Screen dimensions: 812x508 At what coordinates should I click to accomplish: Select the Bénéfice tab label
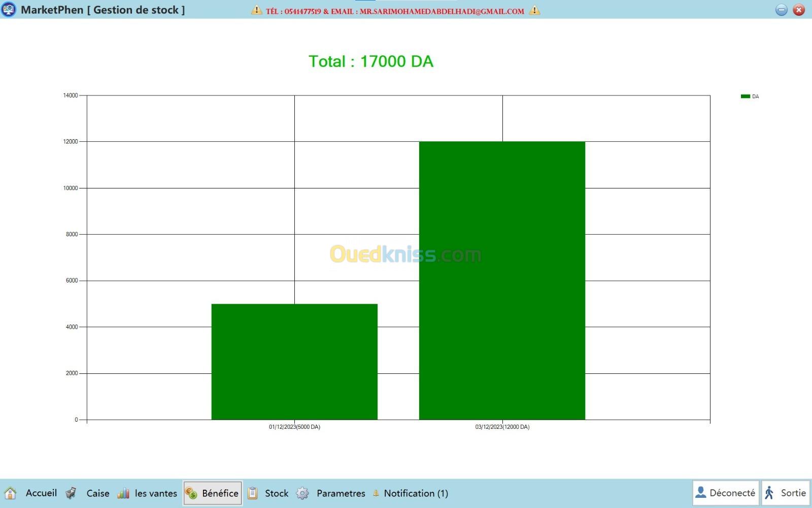220,493
